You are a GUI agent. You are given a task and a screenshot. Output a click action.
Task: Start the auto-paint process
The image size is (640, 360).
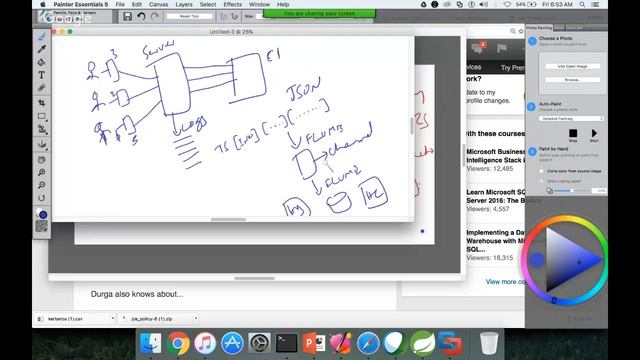594,133
